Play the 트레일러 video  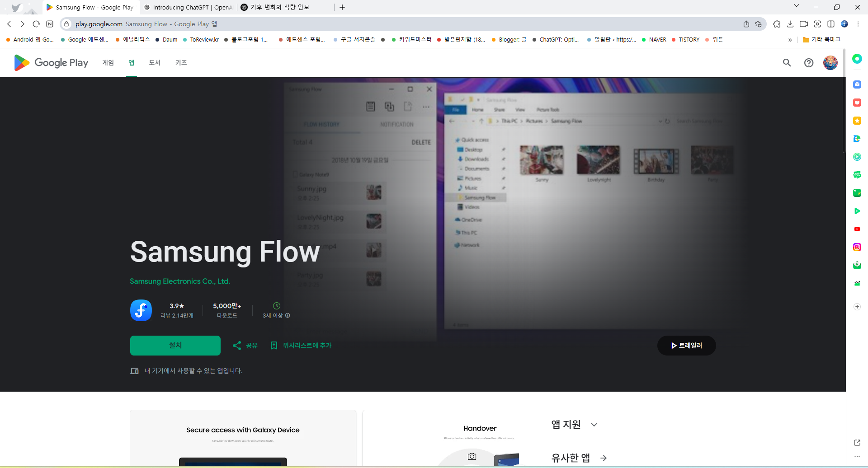(686, 345)
